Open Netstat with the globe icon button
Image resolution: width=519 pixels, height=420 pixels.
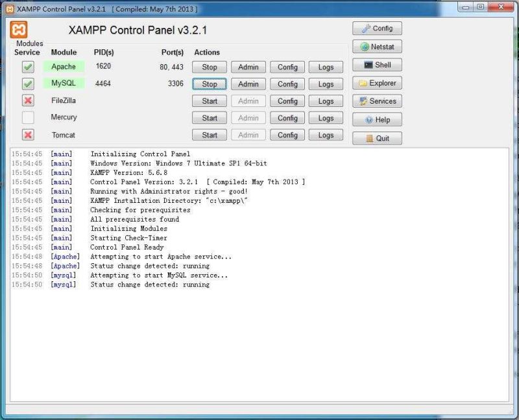pyautogui.click(x=377, y=47)
